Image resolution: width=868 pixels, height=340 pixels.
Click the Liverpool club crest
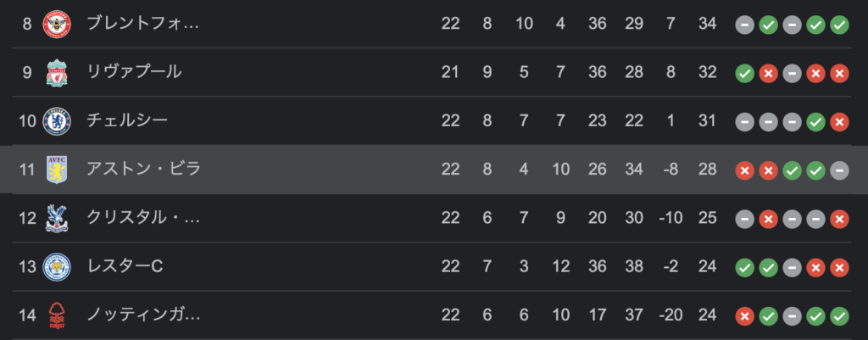57,73
